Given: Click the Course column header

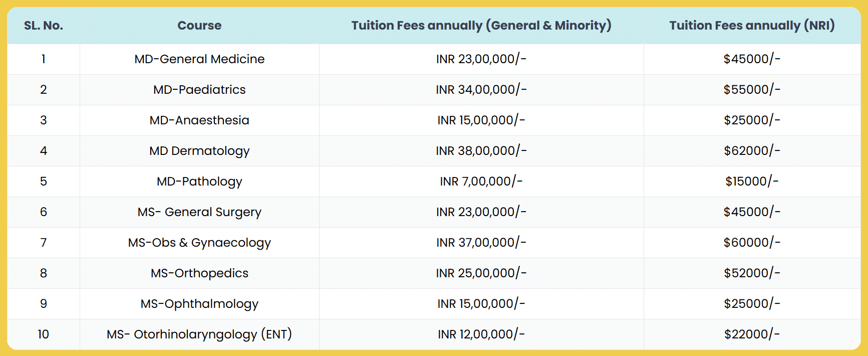Looking at the screenshot, I should [x=199, y=26].
